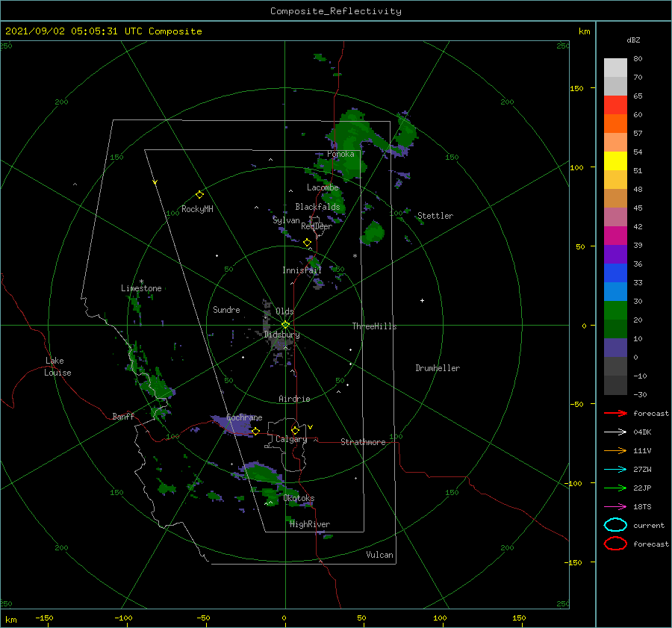Select the purple 39-36 dBZ swatch
Image resolution: width=672 pixels, height=628 pixels.
point(615,254)
